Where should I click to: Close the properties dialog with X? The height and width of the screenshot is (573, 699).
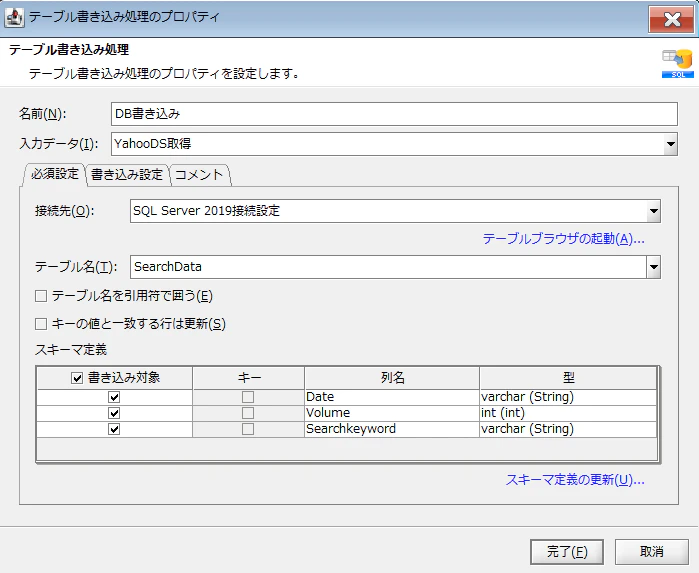click(671, 19)
